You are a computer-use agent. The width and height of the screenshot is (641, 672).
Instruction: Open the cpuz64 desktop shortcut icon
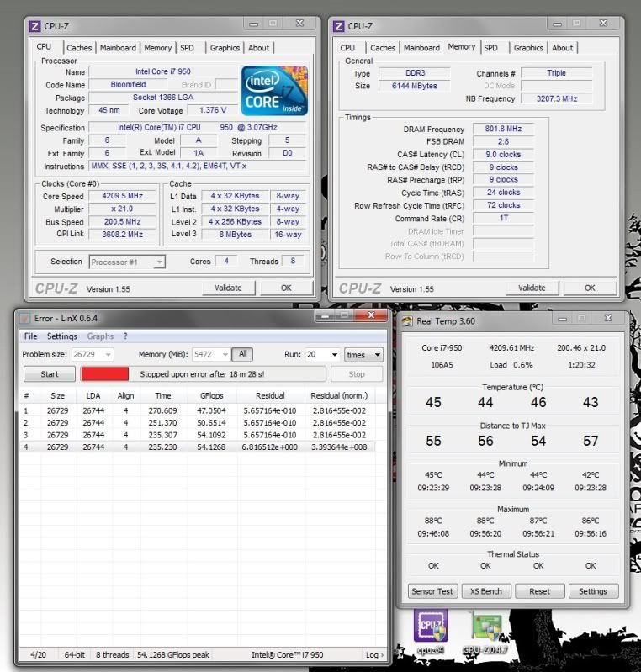(430, 627)
